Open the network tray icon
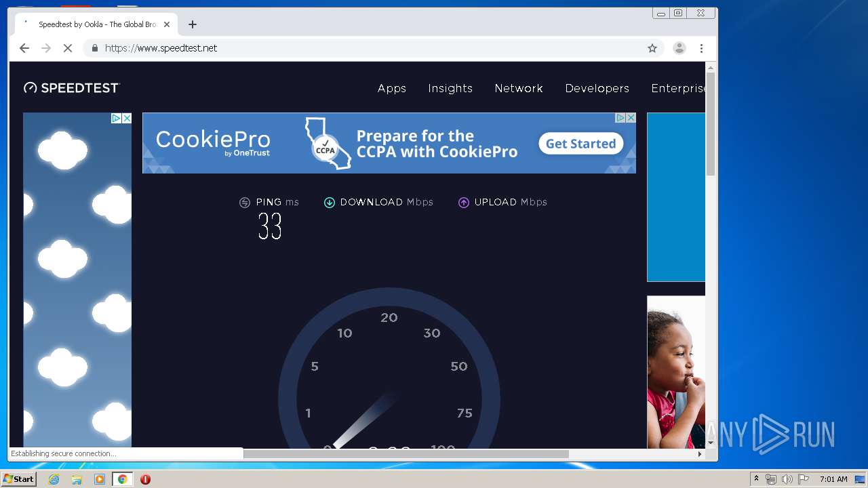The width and height of the screenshot is (868, 488). point(770,479)
